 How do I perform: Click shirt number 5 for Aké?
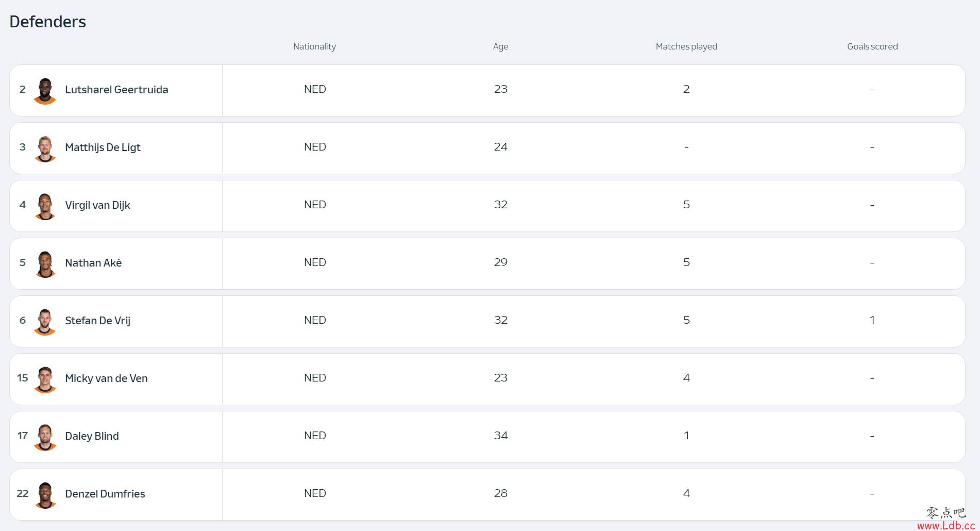pyautogui.click(x=23, y=262)
